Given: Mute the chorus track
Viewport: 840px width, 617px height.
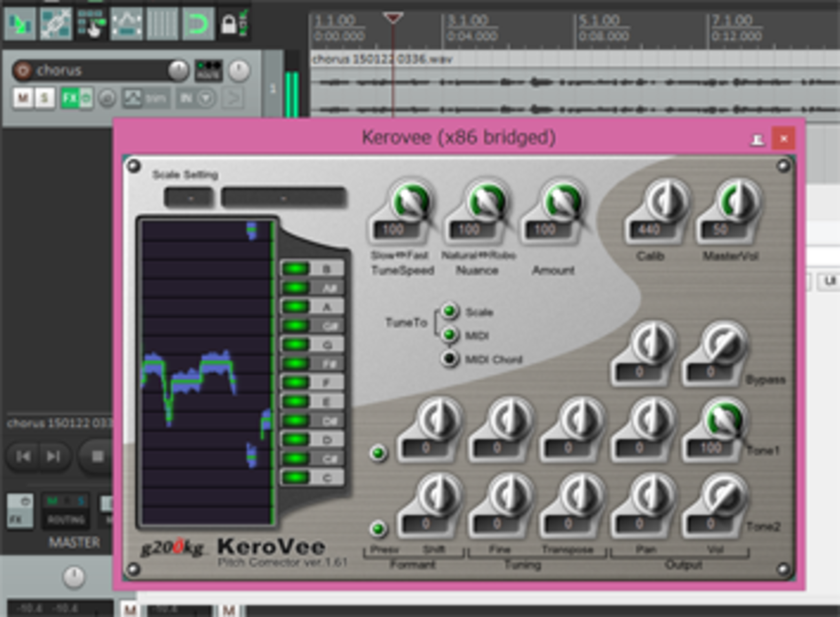Looking at the screenshot, I should click(23, 98).
